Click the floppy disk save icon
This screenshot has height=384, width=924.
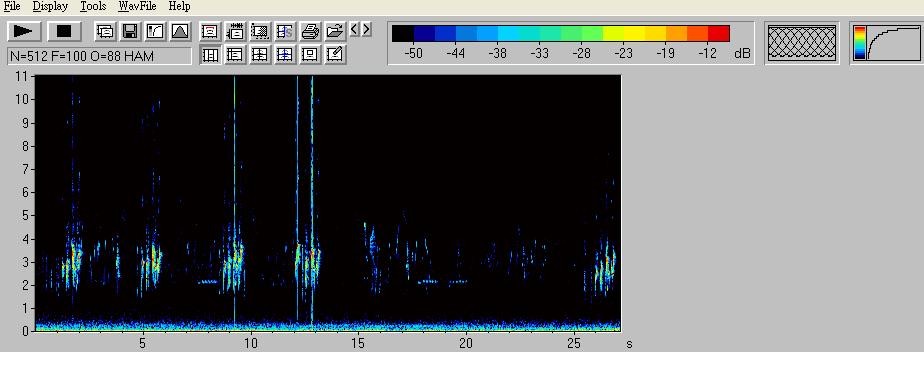(x=130, y=31)
